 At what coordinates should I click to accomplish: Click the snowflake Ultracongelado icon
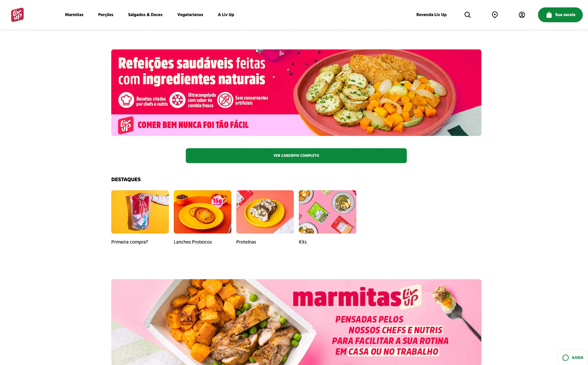coord(177,100)
